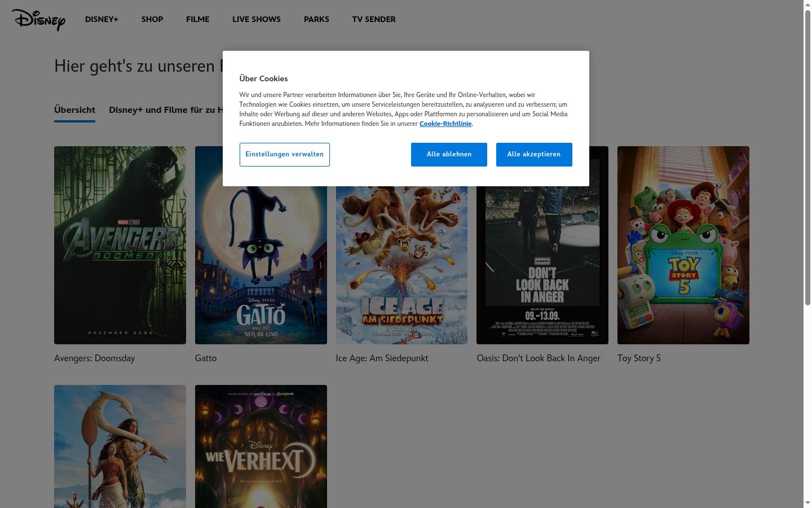Click the Toy Story 5 title link
The width and height of the screenshot is (812, 508).
(639, 358)
